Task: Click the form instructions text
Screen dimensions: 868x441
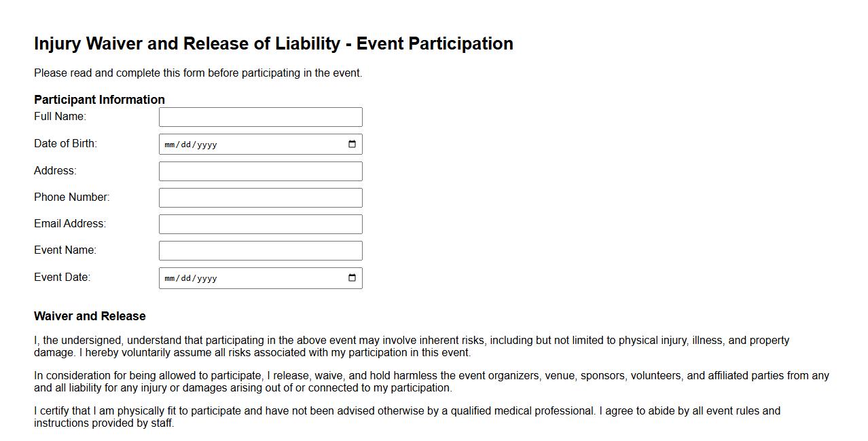Action: click(x=197, y=73)
